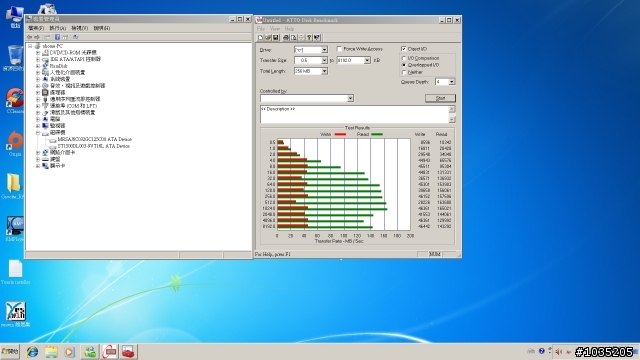The width and height of the screenshot is (640, 360).
Task: Select the 連接埠 (COM 和 LPT) tree row
Action: [73, 106]
